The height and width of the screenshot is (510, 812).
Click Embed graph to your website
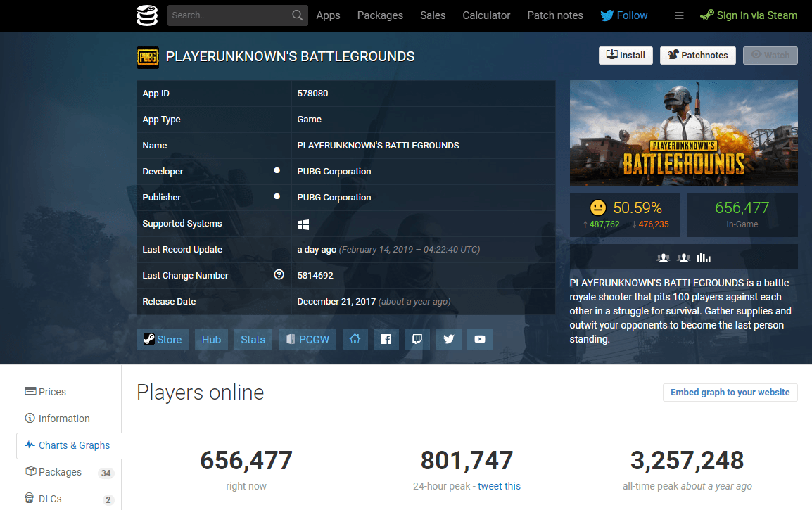coord(730,393)
